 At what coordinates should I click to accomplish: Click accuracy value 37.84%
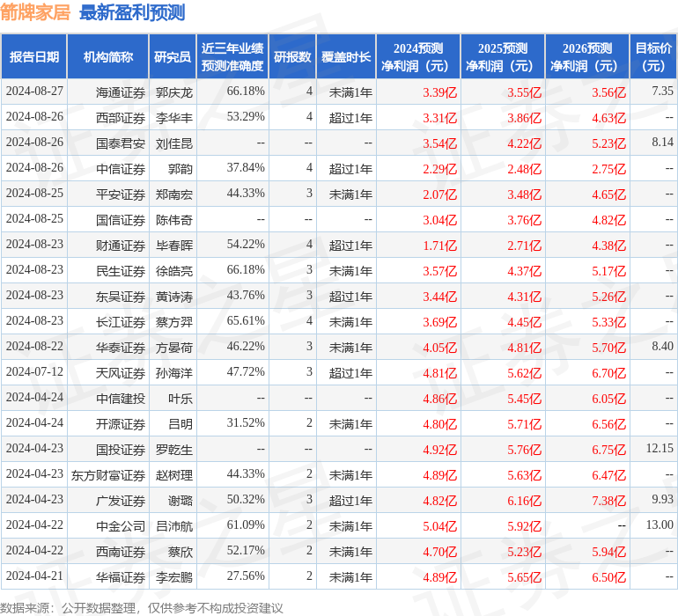(x=246, y=168)
